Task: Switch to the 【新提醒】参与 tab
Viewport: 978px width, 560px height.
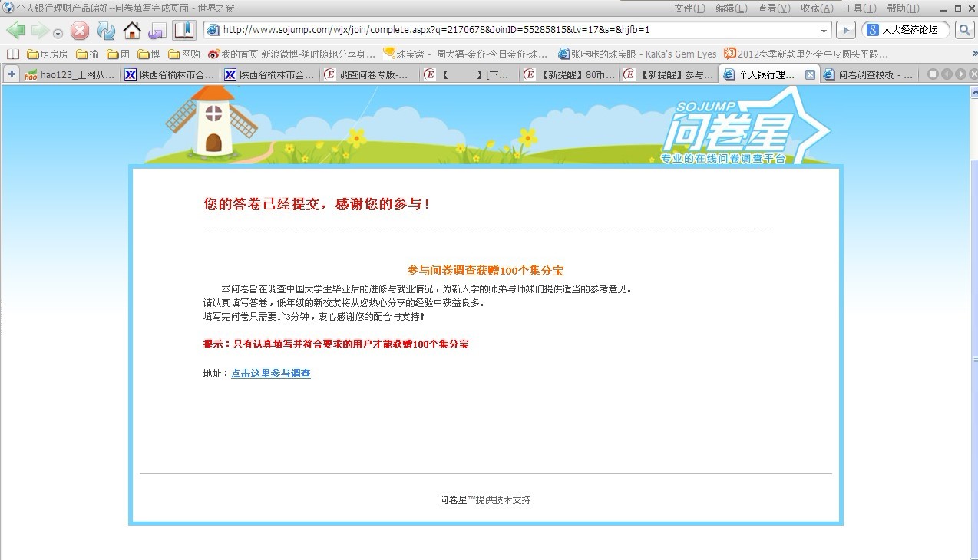Action: tap(669, 74)
